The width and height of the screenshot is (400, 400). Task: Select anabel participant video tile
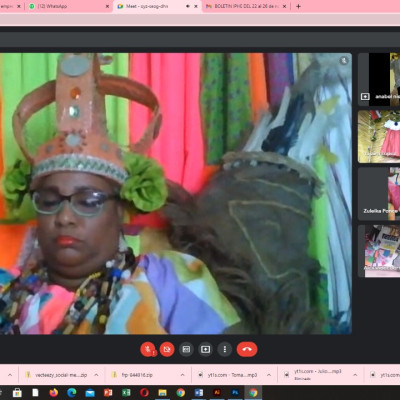click(x=379, y=79)
